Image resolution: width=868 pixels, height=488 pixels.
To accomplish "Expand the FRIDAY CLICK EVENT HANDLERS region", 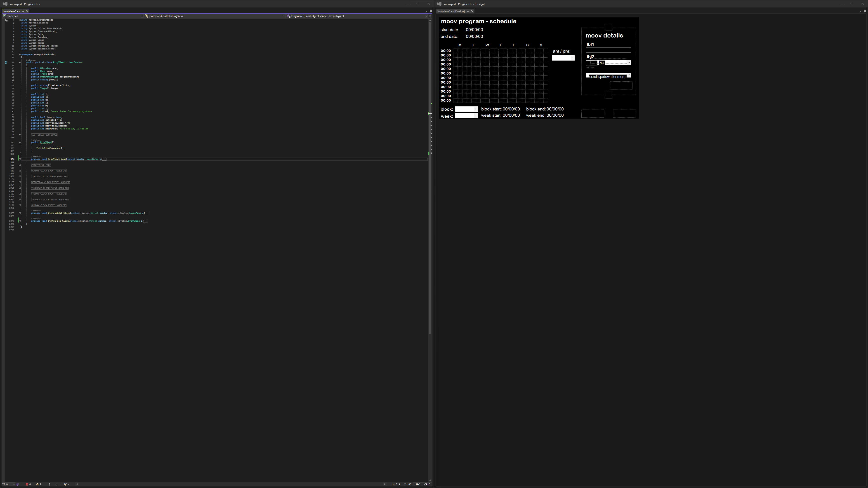I will [20, 194].
